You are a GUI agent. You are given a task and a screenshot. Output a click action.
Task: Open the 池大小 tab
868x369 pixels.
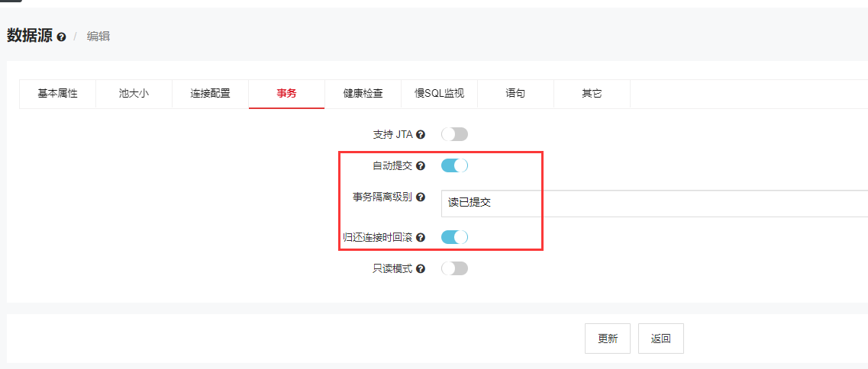(134, 94)
